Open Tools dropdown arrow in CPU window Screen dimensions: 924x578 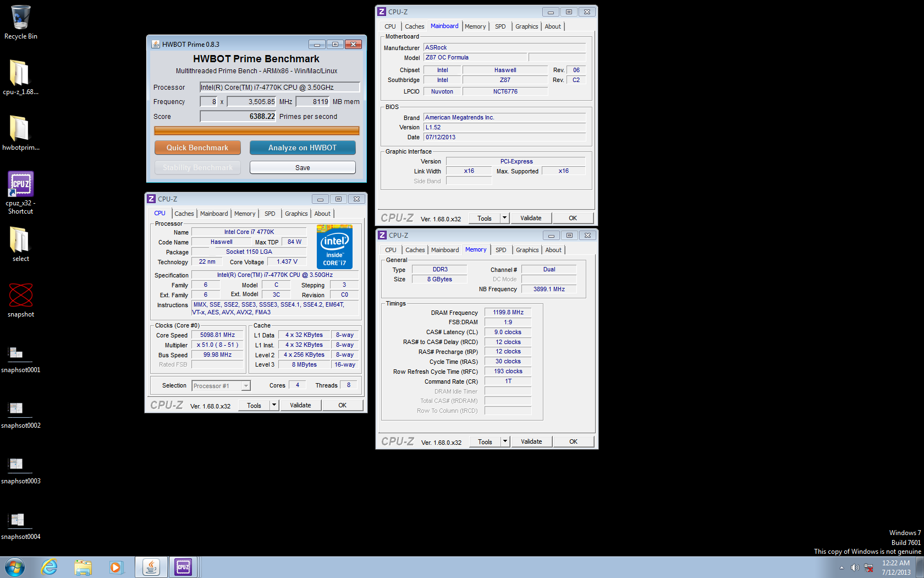(274, 405)
